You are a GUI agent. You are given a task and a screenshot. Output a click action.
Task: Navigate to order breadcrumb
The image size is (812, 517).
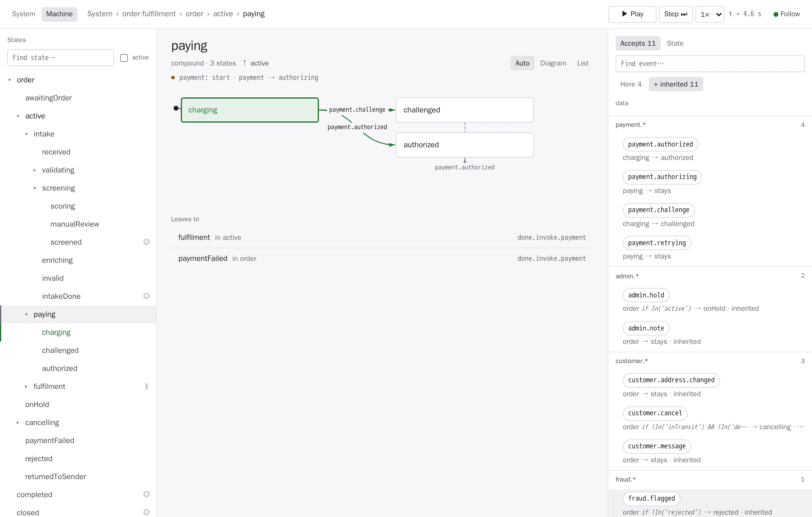tap(195, 14)
